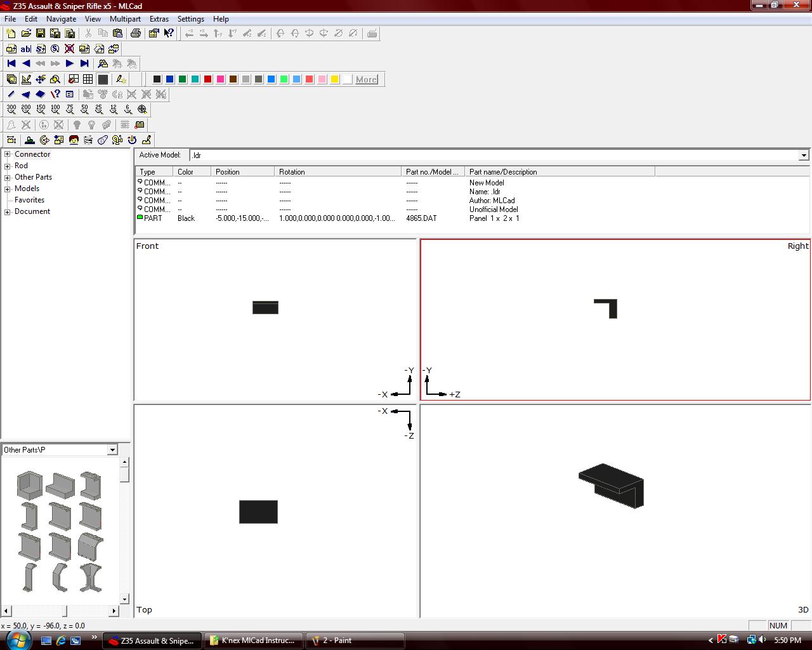
Task: Set zoom to 50 percent
Action: tap(84, 109)
